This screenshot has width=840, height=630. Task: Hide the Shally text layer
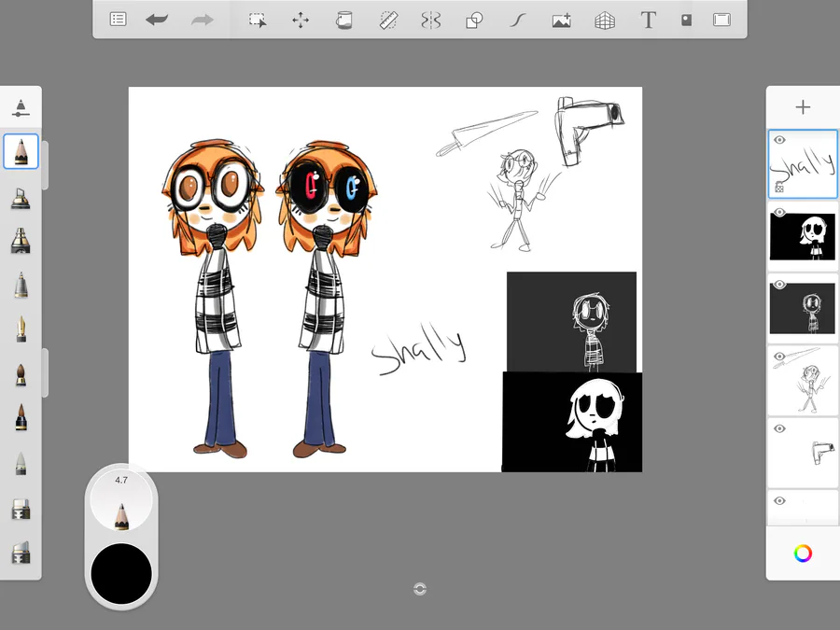(x=779, y=140)
